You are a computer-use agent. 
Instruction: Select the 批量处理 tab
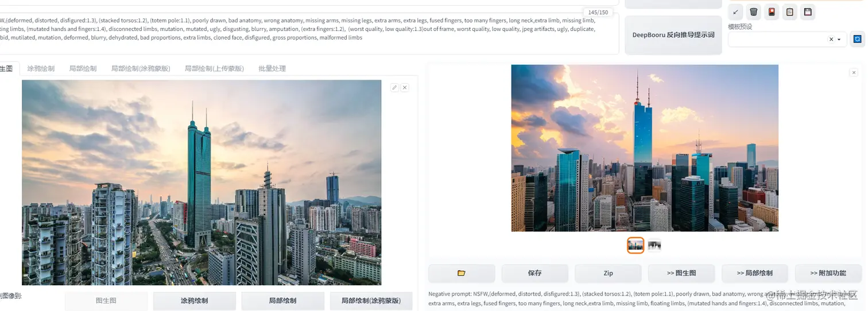272,68
